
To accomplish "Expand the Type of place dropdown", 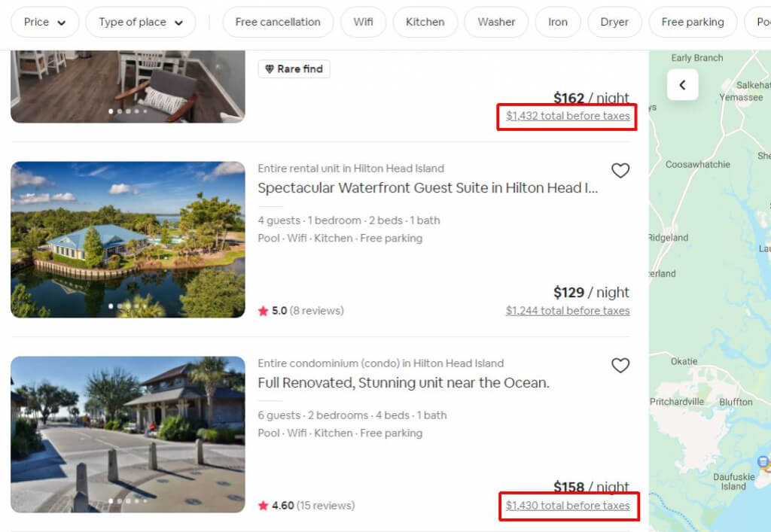I will point(141,23).
